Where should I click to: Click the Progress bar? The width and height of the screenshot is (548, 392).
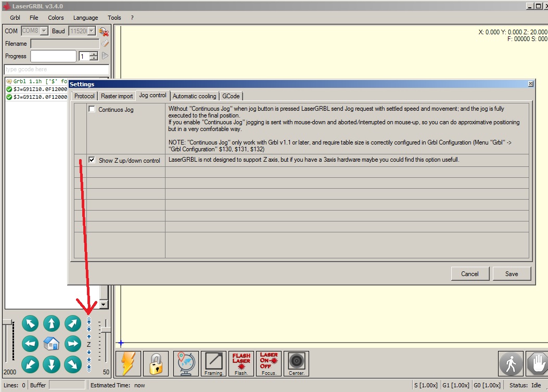tap(53, 56)
